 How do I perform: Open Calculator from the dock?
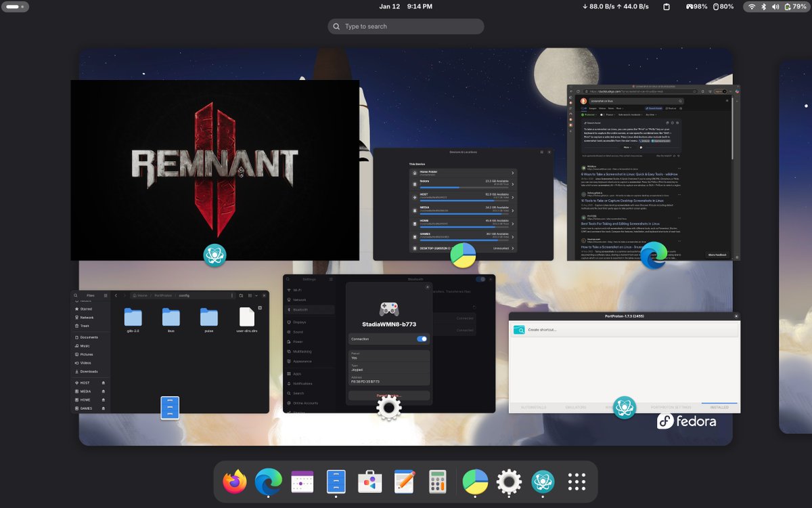(438, 482)
